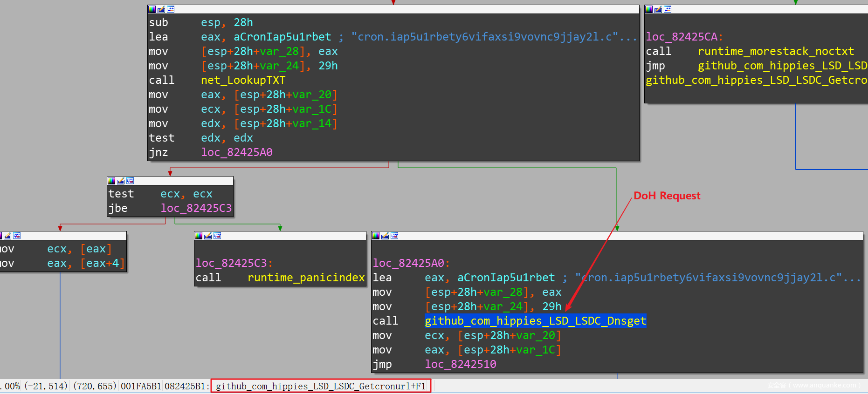Viewport: 868px width, 394px height.
Task: Set node color on the test ecx node
Action: [x=111, y=181]
